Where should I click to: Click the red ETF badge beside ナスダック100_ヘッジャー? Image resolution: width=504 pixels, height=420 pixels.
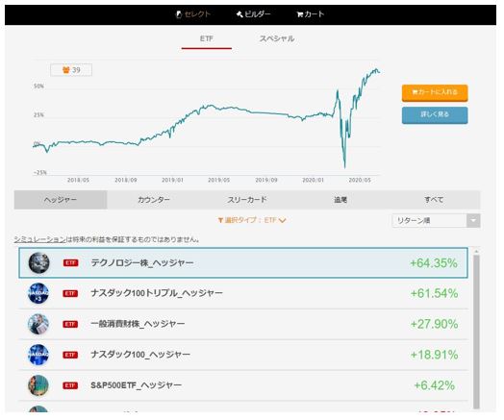[x=70, y=355]
